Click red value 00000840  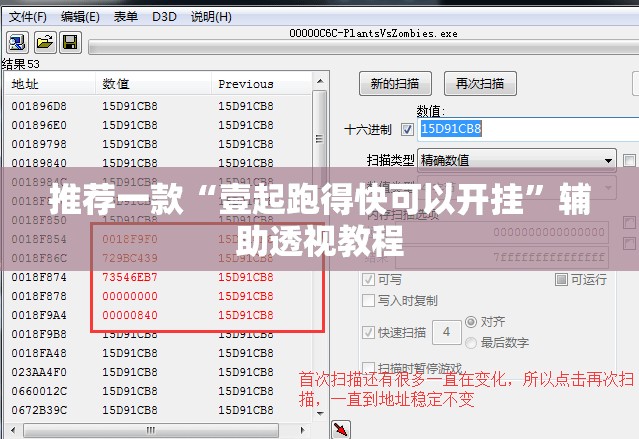pyautogui.click(x=130, y=315)
